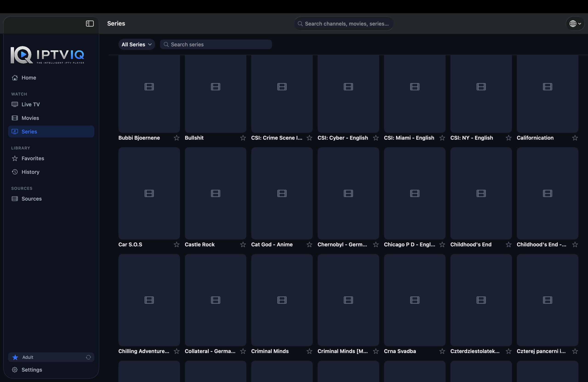
Task: Open the Sources page
Action: pyautogui.click(x=51, y=199)
